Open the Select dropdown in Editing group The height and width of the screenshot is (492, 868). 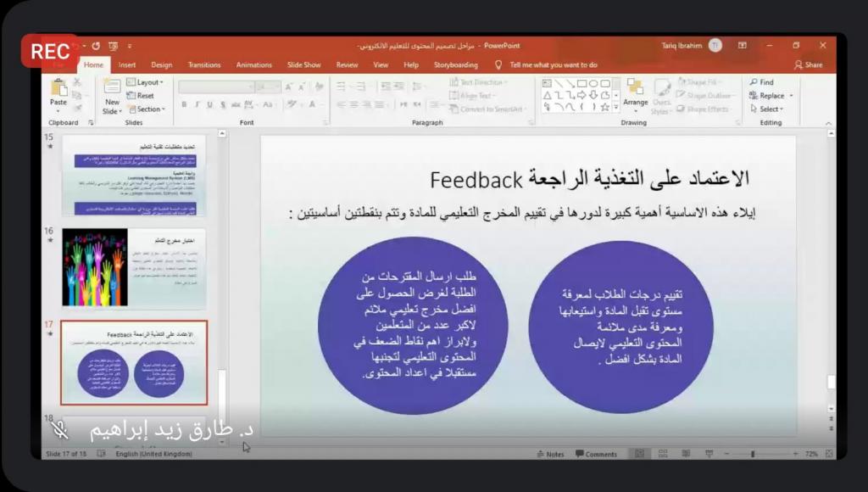771,109
